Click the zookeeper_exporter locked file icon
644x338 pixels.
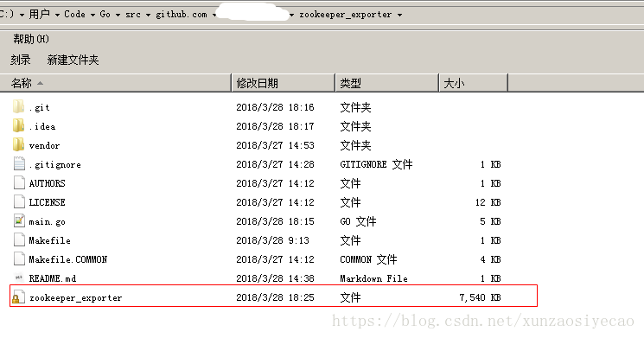coord(18,297)
